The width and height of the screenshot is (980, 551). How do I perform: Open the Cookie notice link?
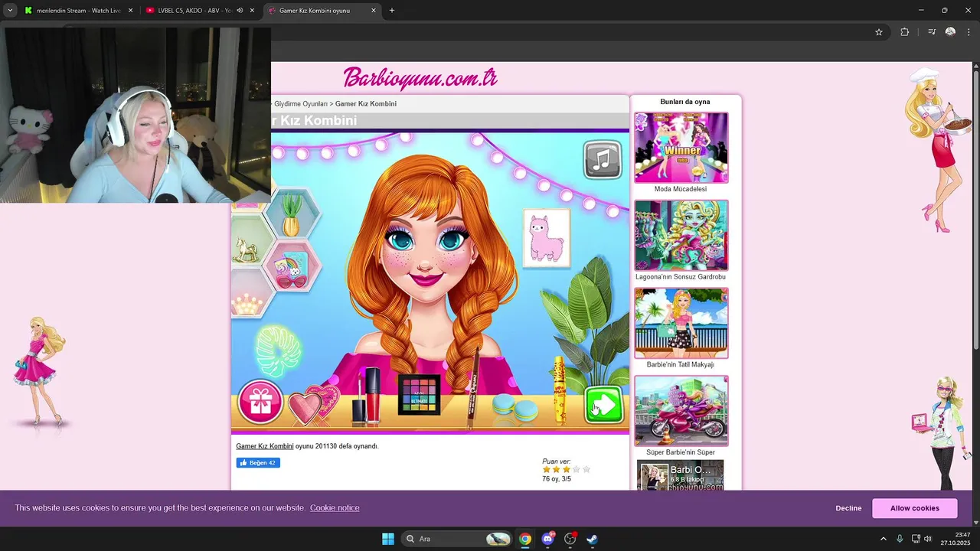click(x=335, y=508)
